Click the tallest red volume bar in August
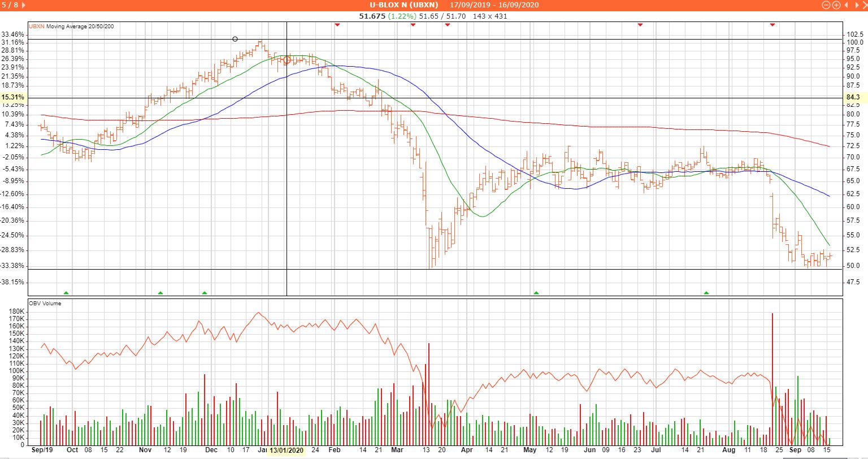The image size is (868, 459). pos(772,379)
